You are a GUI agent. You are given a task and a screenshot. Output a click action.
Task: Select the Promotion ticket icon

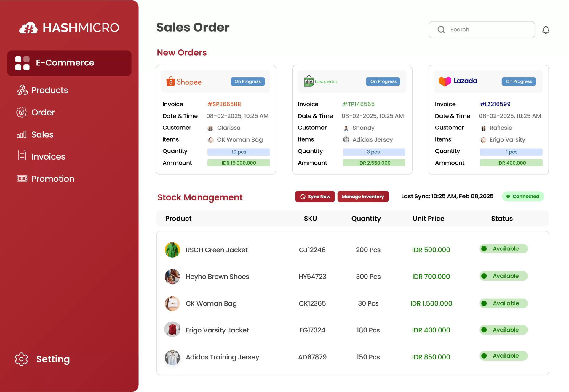22,179
